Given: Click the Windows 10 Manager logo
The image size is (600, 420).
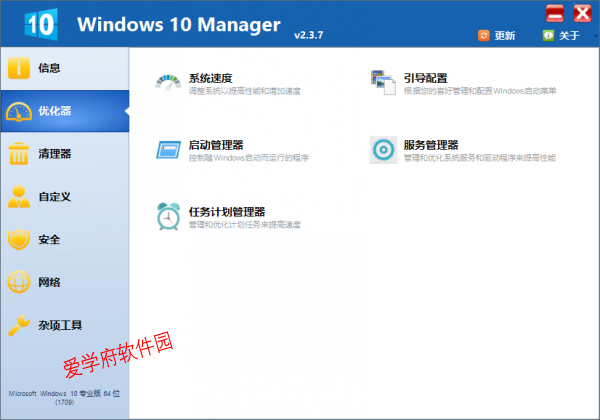Looking at the screenshot, I should pyautogui.click(x=41, y=24).
